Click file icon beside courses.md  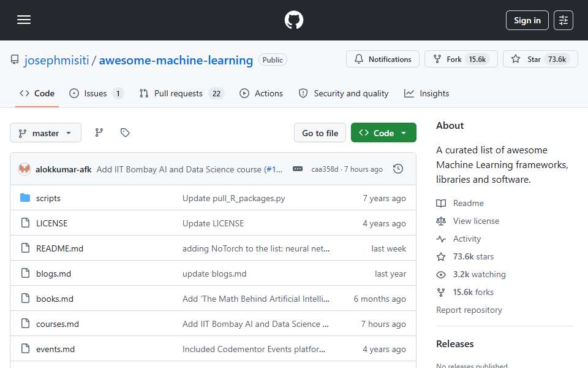(x=25, y=324)
